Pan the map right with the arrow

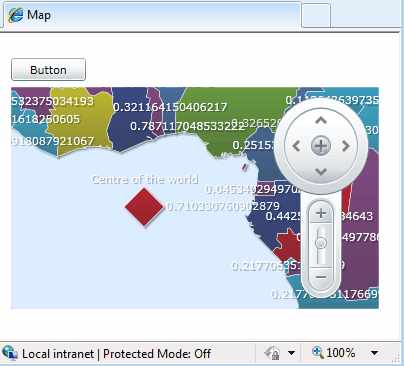pos(346,146)
